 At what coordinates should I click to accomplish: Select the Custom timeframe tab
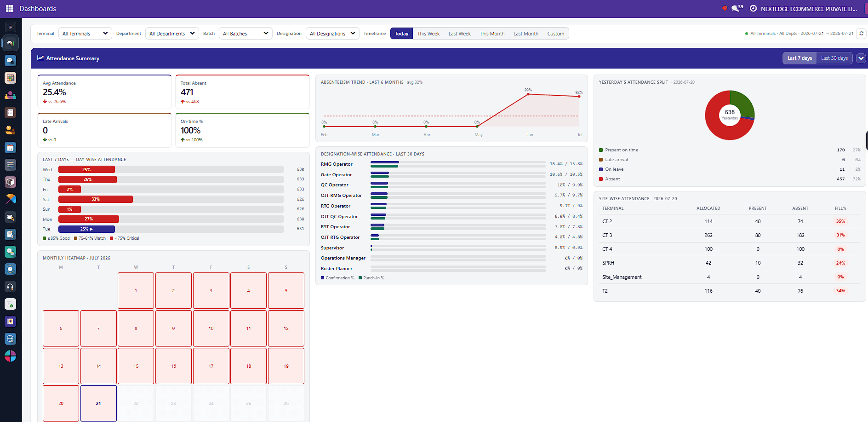[555, 34]
